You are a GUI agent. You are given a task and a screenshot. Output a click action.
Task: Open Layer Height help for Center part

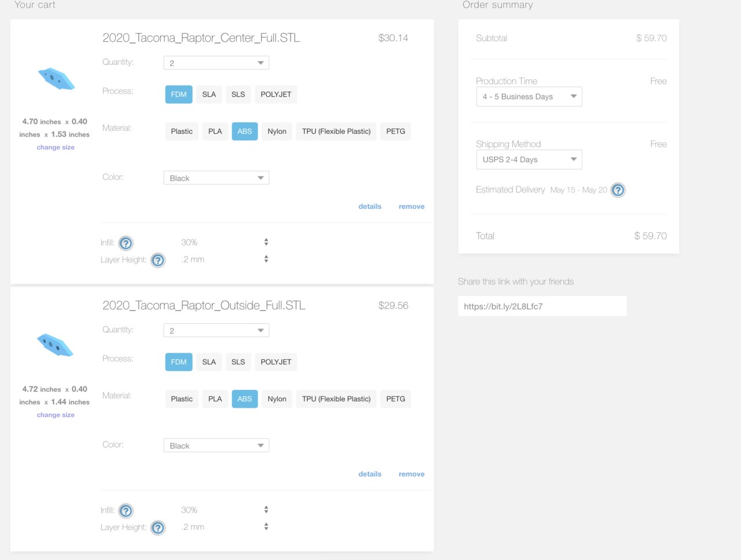158,261
